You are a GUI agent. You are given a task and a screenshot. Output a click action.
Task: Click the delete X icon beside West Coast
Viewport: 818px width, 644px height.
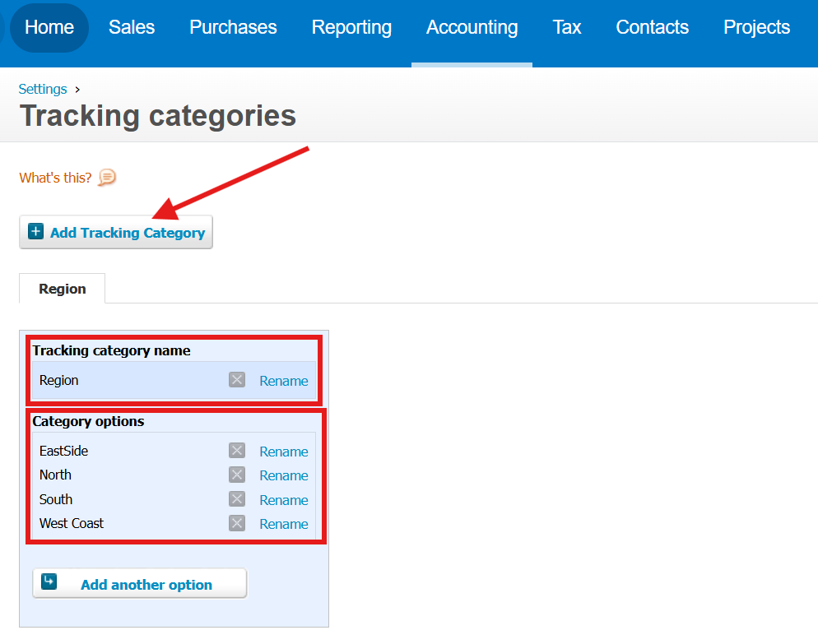236,523
